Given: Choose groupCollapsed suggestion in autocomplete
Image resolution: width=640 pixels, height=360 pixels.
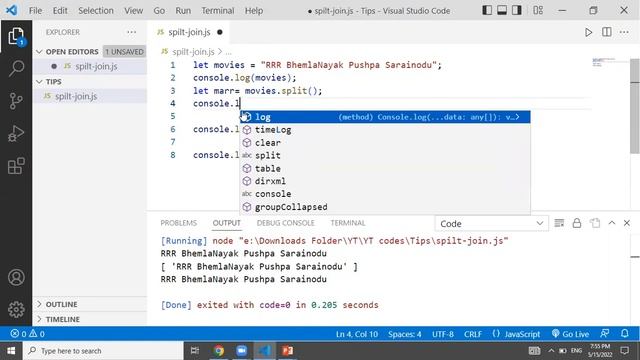Looking at the screenshot, I should pos(385,207).
